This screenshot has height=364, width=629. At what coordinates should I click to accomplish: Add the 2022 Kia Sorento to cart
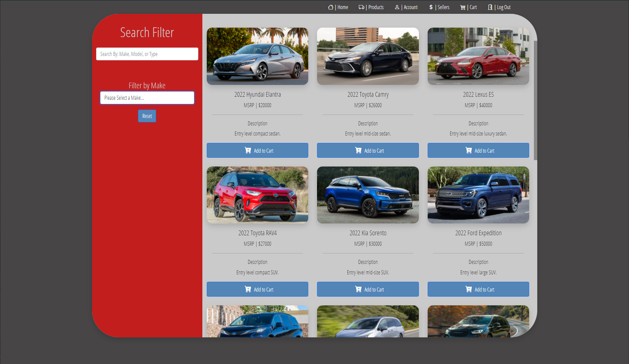(368, 289)
